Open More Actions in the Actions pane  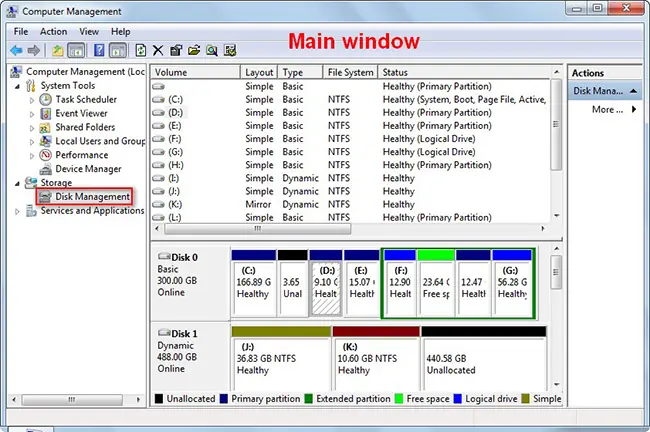point(614,110)
